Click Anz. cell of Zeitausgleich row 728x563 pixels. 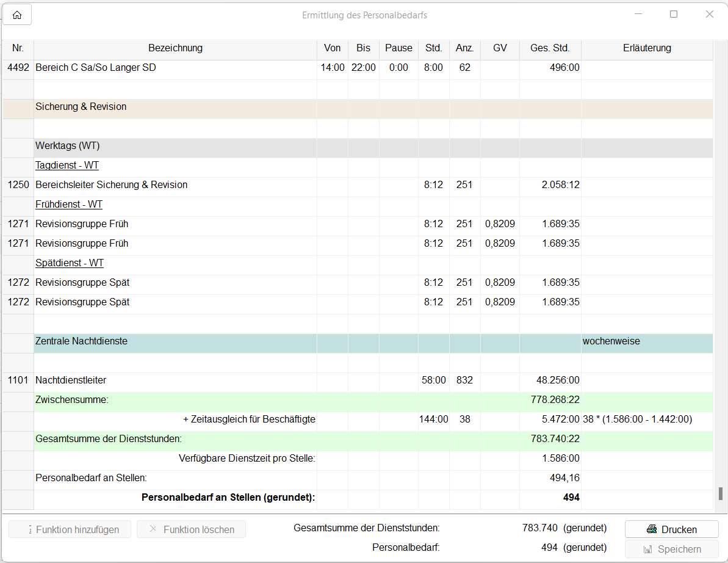click(464, 420)
